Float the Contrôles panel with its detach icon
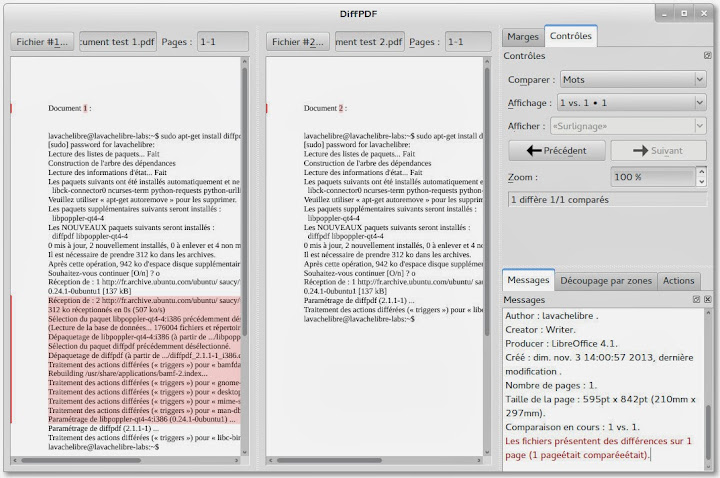This screenshot has height=478, width=720. tap(707, 56)
